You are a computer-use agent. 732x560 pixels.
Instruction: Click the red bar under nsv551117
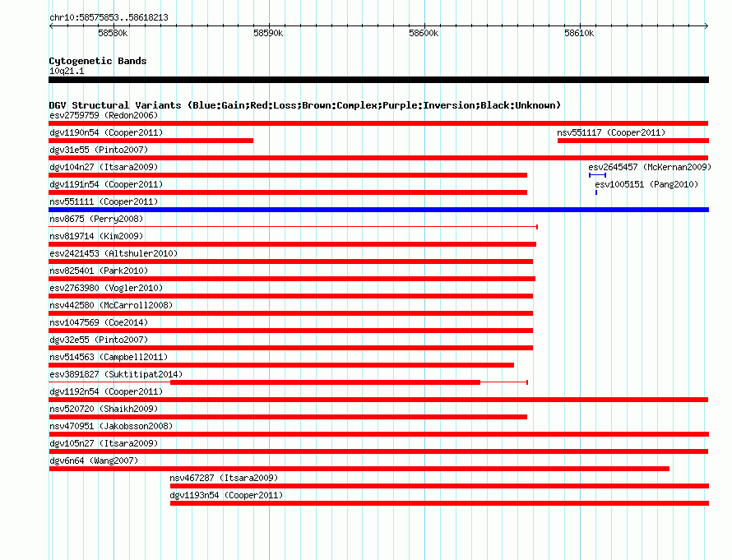click(633, 141)
